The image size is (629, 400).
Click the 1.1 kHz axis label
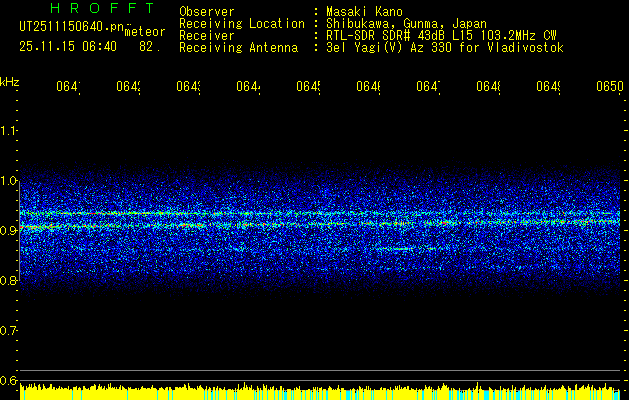[8, 131]
